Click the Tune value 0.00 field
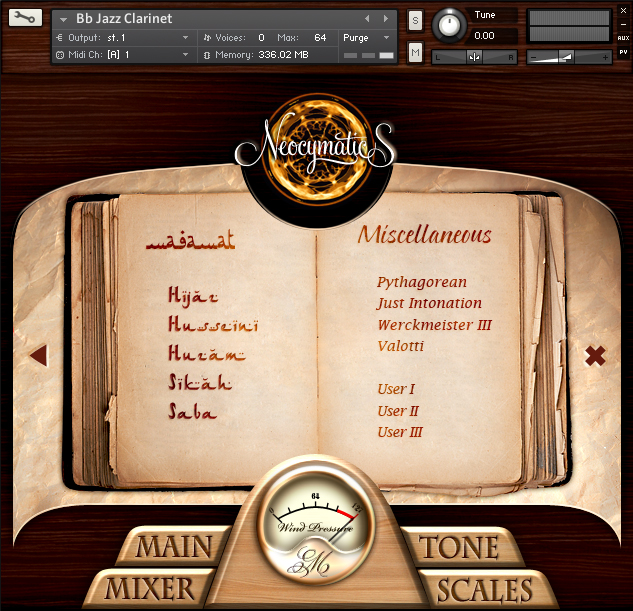 coord(484,36)
